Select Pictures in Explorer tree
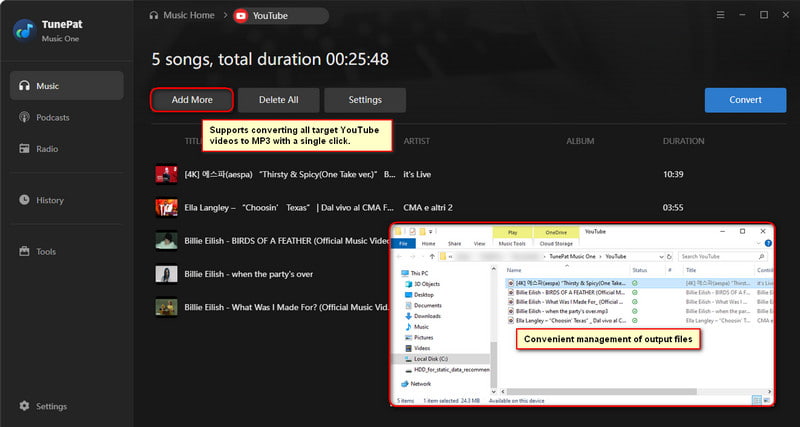This screenshot has width=800, height=427. pyautogui.click(x=419, y=338)
